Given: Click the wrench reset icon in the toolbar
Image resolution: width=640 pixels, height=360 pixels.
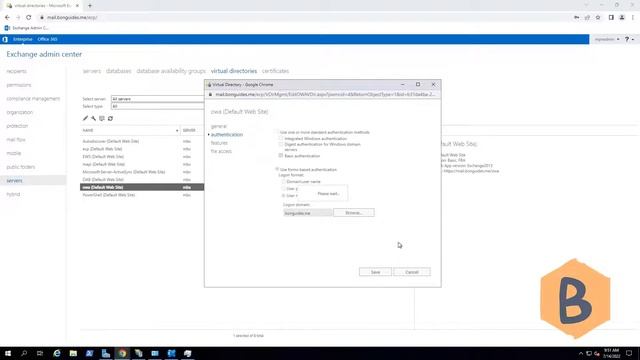Looking at the screenshot, I should click(x=93, y=118).
